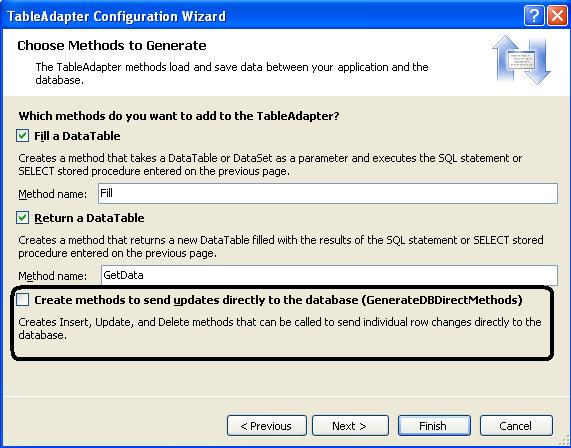Click the resize grip in the window corner
Image resolution: width=571 pixels, height=448 pixels.
tap(563, 441)
